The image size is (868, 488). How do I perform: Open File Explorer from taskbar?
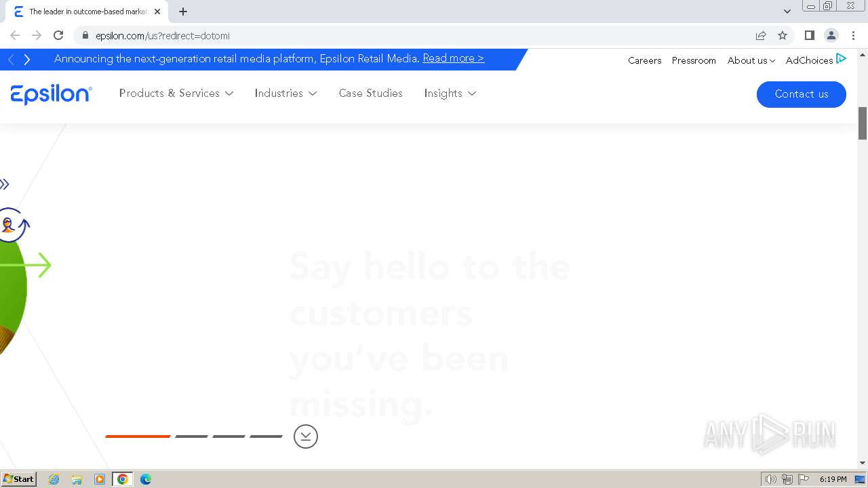point(77,479)
